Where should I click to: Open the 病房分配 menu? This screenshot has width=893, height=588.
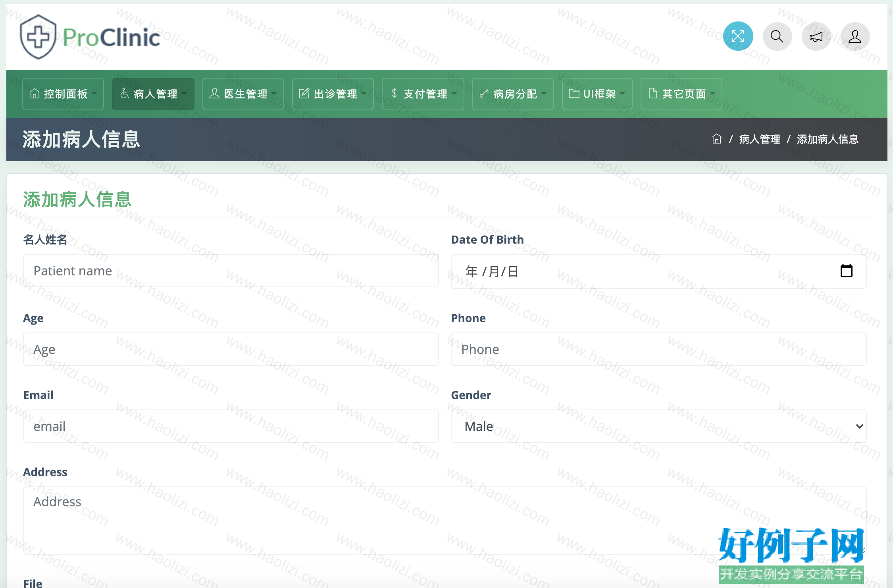click(x=513, y=94)
